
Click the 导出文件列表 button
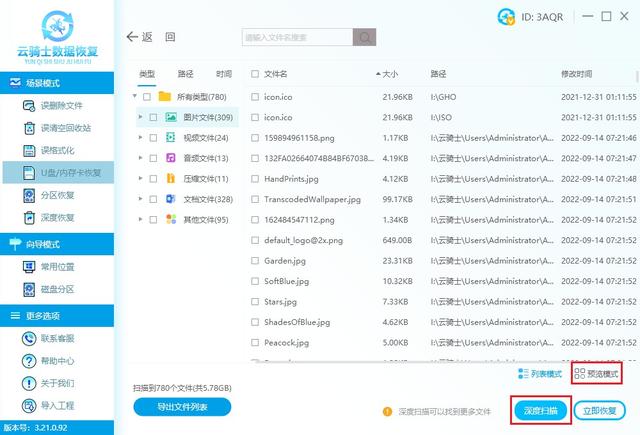coord(182,407)
